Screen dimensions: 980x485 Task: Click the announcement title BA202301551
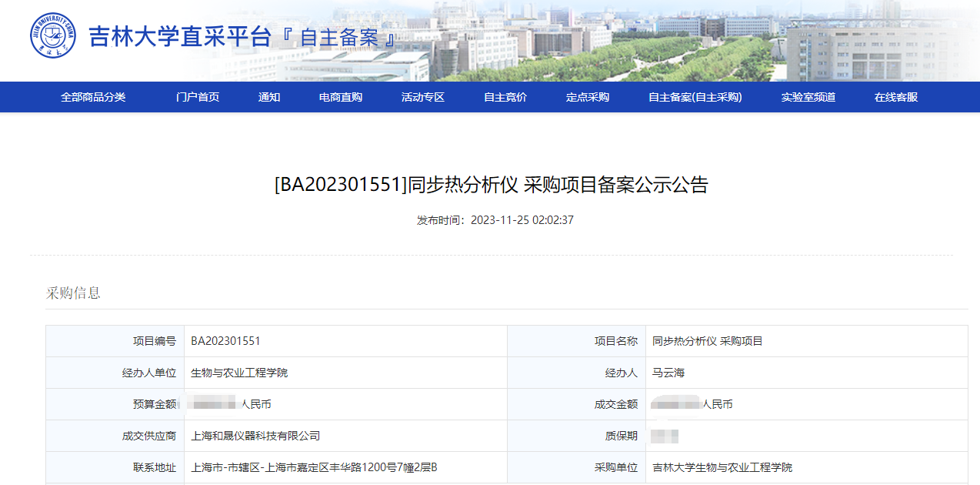click(x=491, y=185)
